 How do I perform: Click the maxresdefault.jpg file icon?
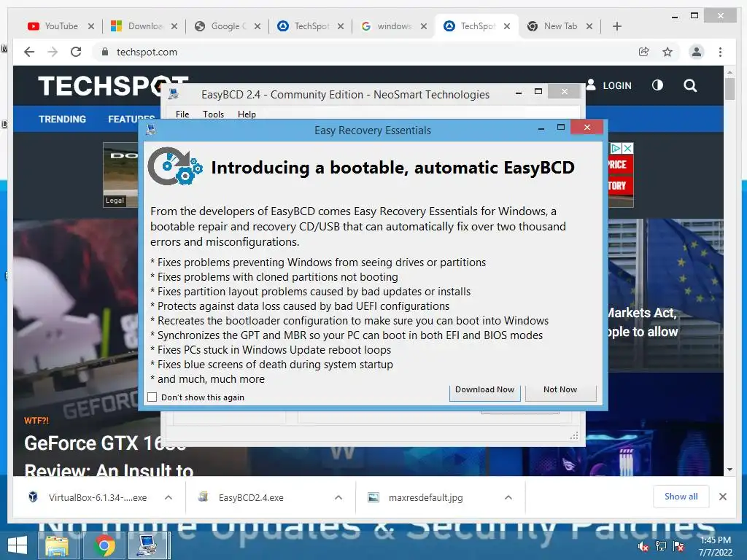(x=373, y=497)
